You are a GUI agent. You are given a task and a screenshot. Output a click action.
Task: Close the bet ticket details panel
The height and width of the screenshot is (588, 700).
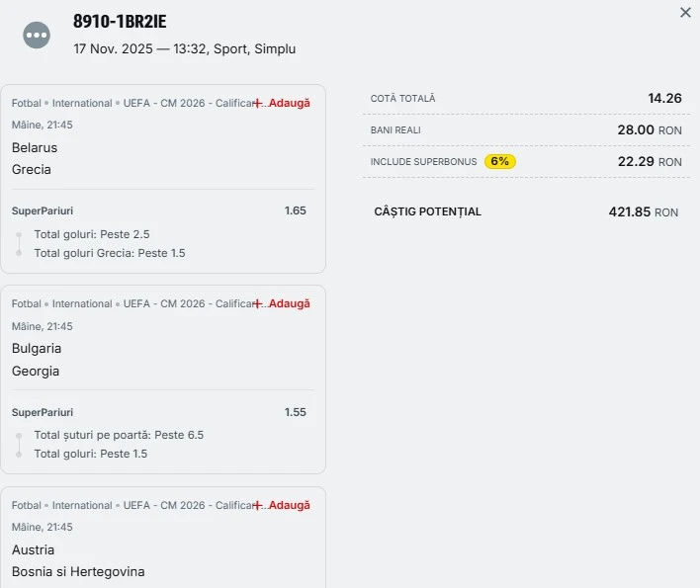[x=685, y=13]
